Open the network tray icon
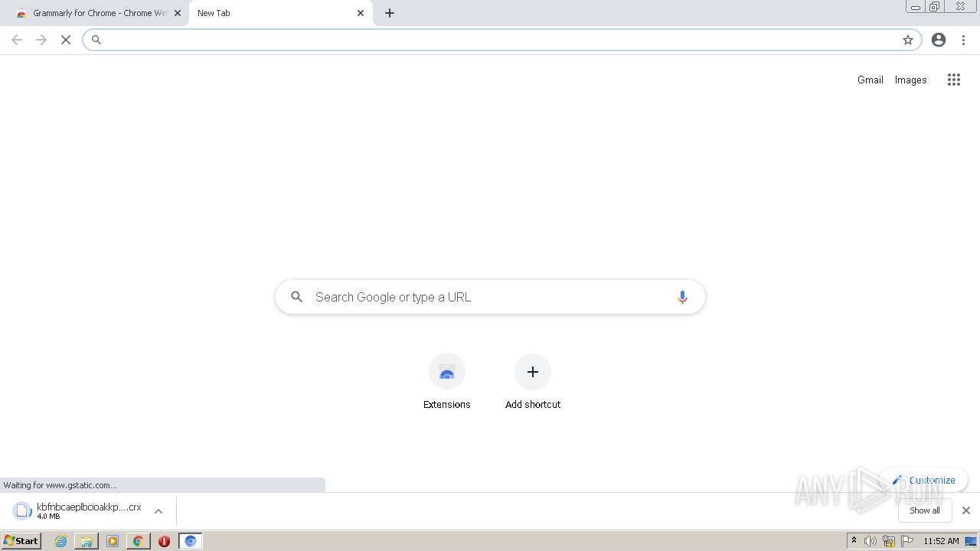Viewport: 980px width, 551px height. coord(889,541)
